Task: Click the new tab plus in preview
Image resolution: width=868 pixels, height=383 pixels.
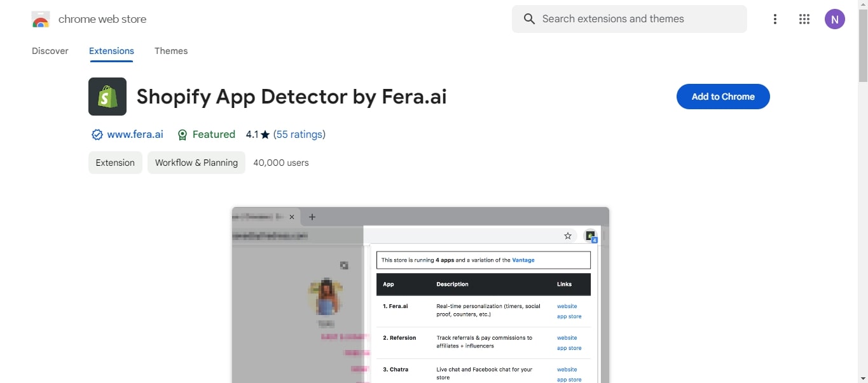Action: pyautogui.click(x=312, y=217)
